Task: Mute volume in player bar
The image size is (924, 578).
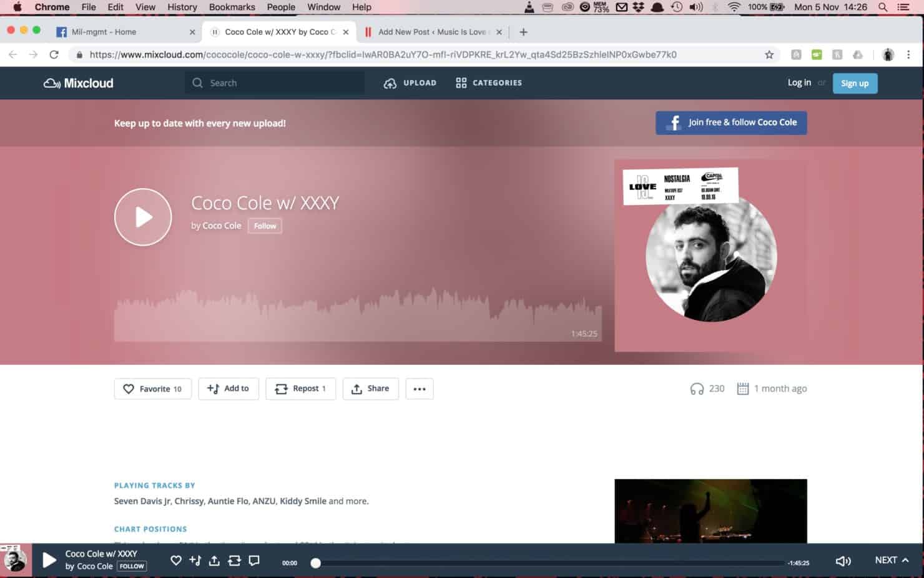Action: (x=843, y=561)
